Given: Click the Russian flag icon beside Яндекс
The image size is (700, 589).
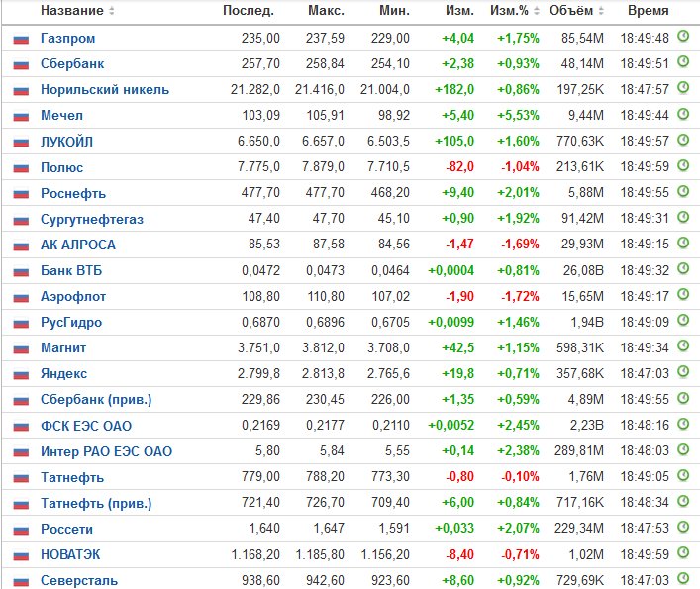Looking at the screenshot, I should (x=21, y=375).
